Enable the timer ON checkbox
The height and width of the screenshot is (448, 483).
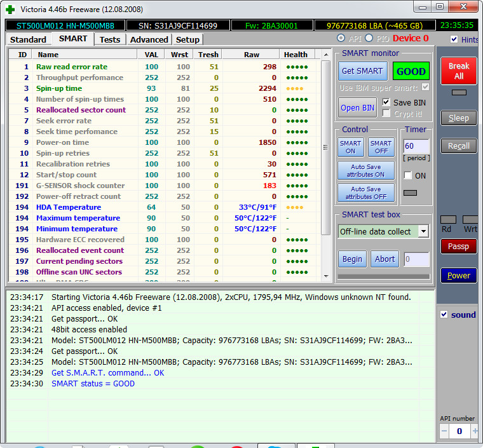point(408,175)
